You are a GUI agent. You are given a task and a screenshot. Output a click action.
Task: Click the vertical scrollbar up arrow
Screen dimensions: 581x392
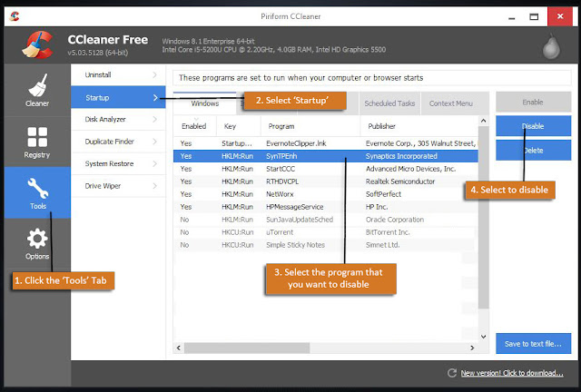click(x=483, y=121)
